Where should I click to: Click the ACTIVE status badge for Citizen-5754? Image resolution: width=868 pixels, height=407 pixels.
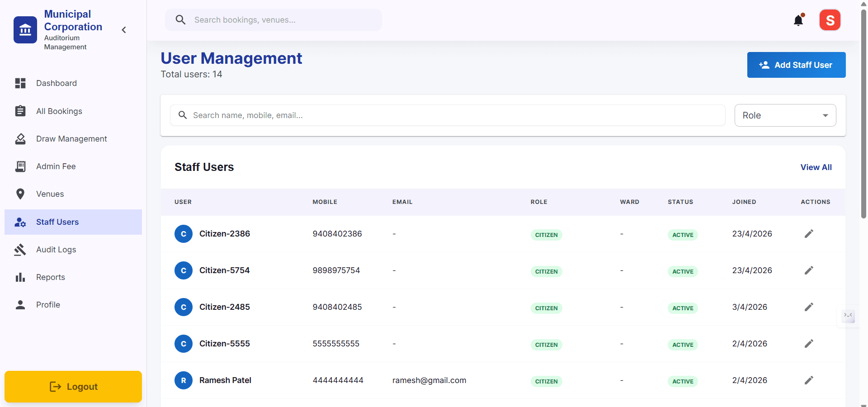pos(683,271)
